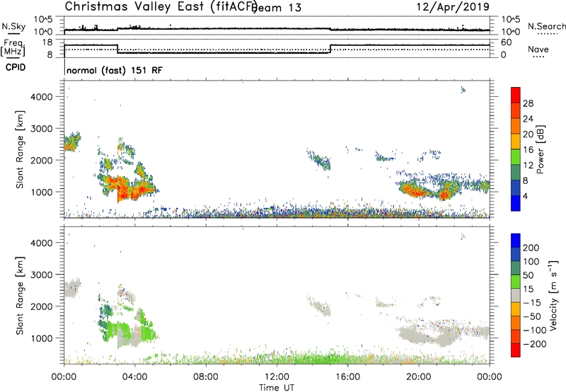Pick the yellow 16–20 dB power colorbar segment

pyautogui.click(x=516, y=142)
